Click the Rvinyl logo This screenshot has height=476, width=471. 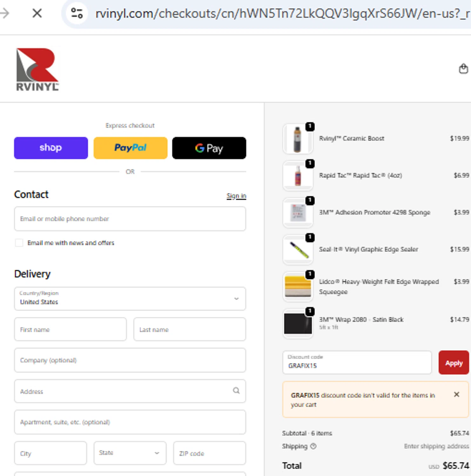coord(37,69)
